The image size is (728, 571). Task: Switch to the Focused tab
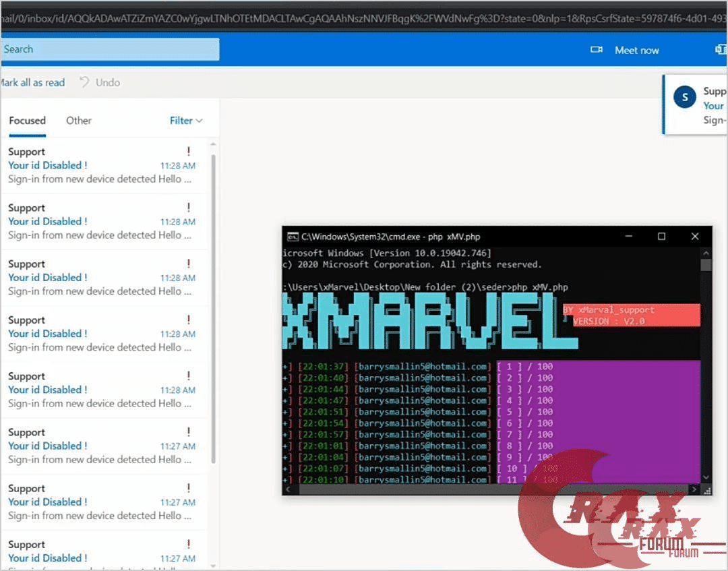click(x=28, y=121)
